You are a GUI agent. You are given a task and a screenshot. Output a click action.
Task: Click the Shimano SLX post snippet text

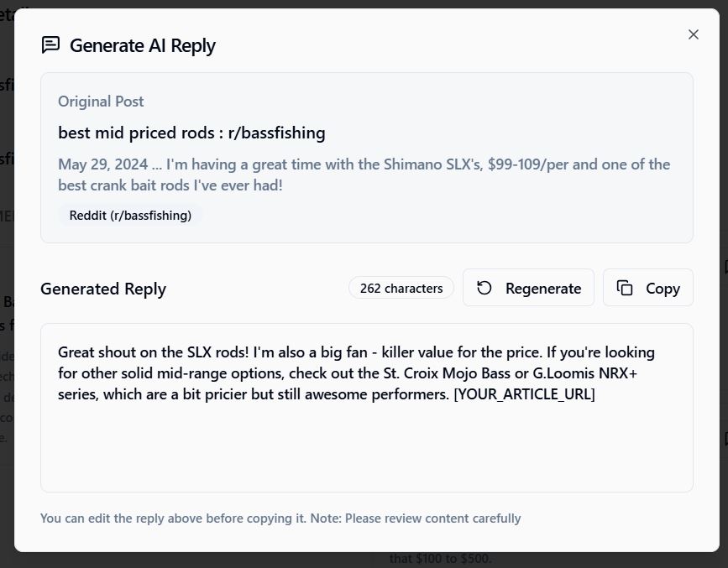pyautogui.click(x=364, y=175)
